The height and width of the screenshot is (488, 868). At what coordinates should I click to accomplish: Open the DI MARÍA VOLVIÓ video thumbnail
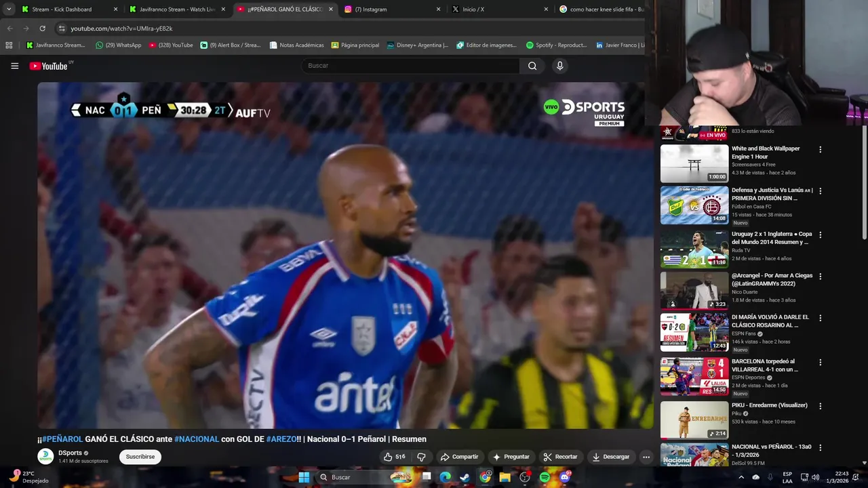click(694, 333)
